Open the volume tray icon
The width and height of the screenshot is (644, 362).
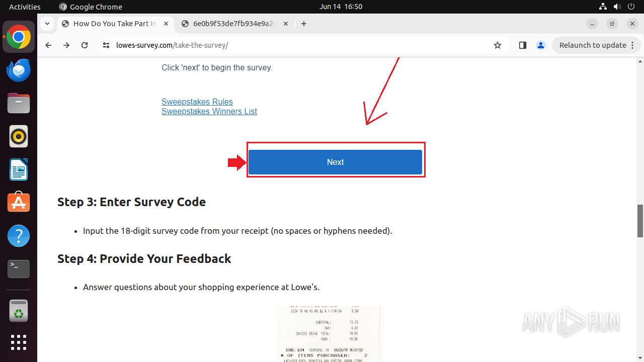pos(617,7)
